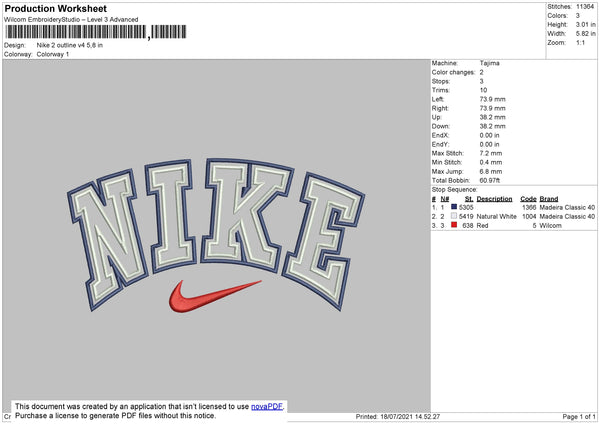Click the Trims value 10
The width and height of the screenshot is (600, 424).
coord(483,90)
